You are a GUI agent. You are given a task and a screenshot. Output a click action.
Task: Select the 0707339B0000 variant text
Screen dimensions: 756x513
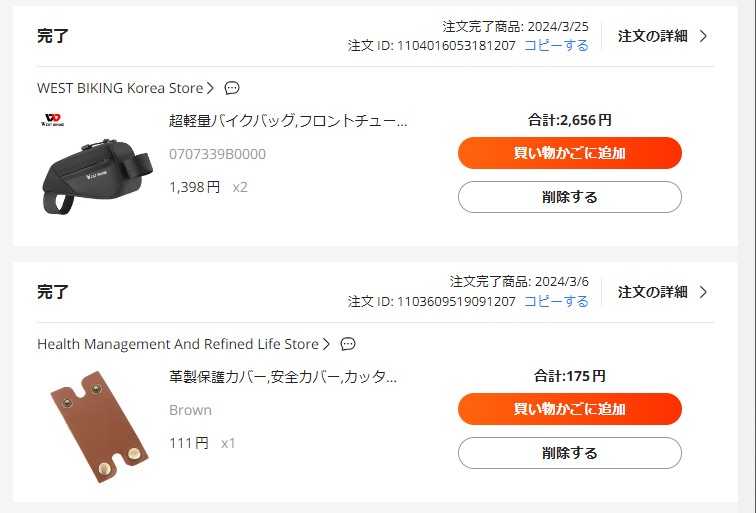217,154
